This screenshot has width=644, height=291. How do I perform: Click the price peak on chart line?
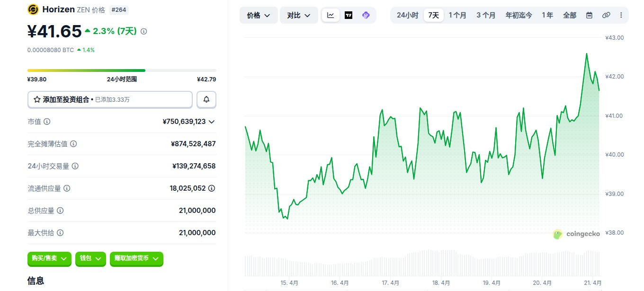(x=587, y=53)
